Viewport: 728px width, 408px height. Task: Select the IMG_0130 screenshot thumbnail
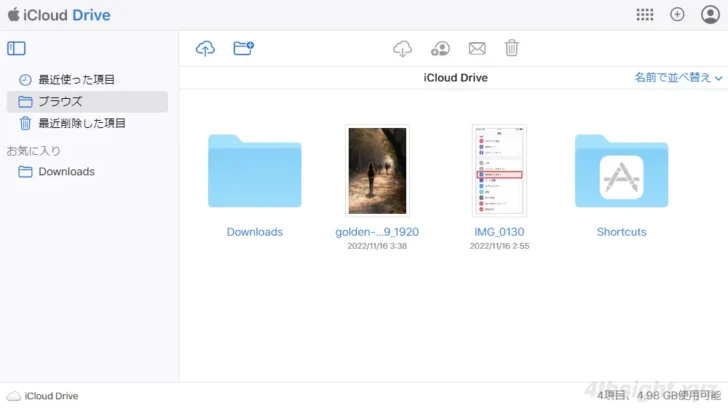[499, 171]
